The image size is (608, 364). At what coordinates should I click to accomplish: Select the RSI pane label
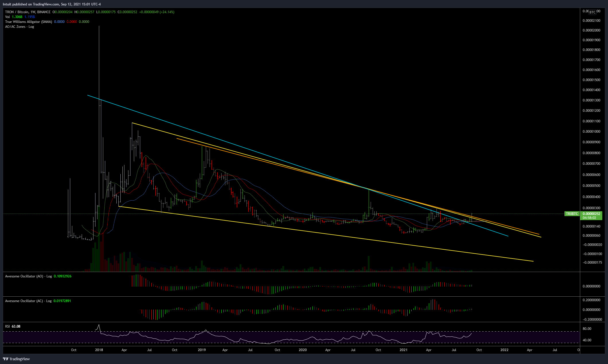click(x=7, y=326)
